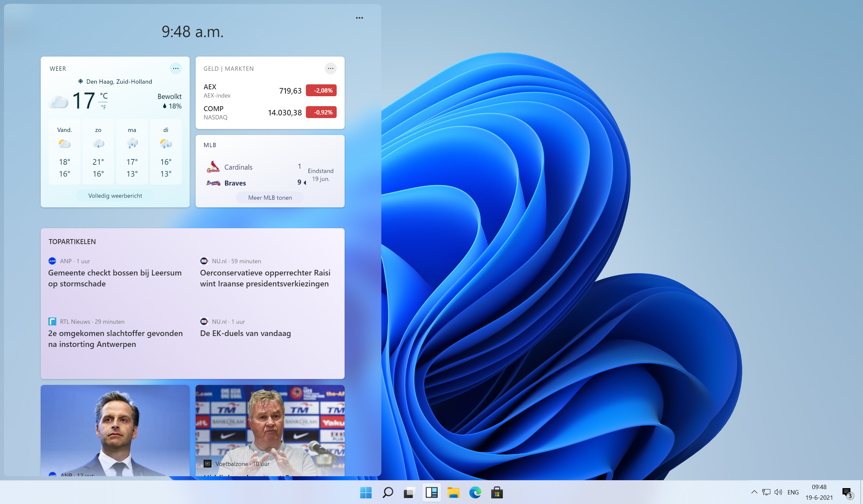863x504 pixels.
Task: Click 'Volledig weerbericht' weather link
Action: [x=115, y=195]
